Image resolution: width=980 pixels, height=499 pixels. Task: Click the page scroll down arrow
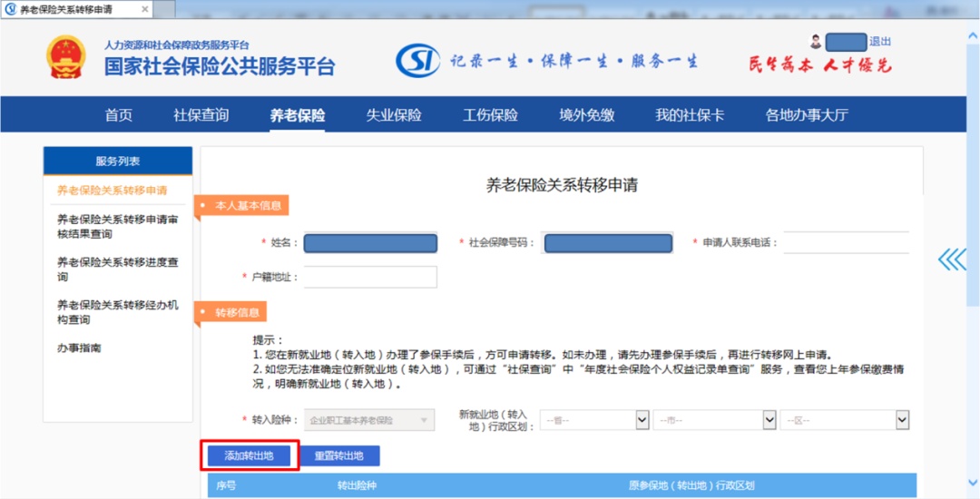(x=973, y=482)
